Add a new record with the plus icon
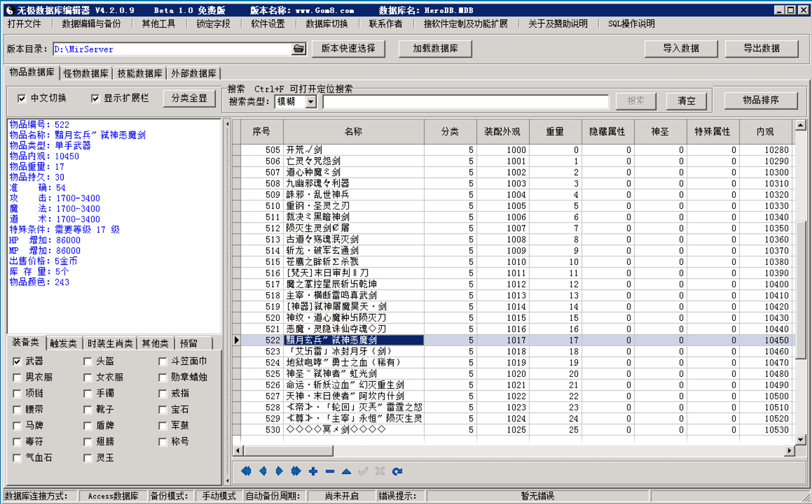This screenshot has height=504, width=812. pyautogui.click(x=313, y=472)
